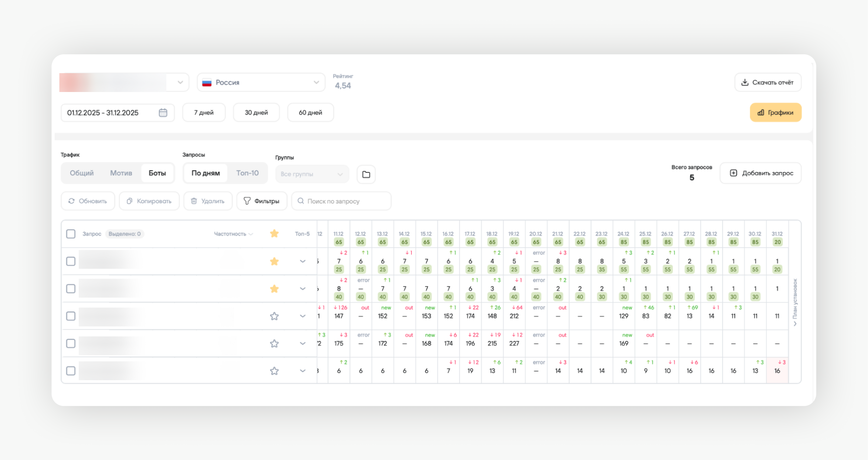The image size is (868, 460).
Task: Check the fourth query row checkbox
Action: click(71, 344)
